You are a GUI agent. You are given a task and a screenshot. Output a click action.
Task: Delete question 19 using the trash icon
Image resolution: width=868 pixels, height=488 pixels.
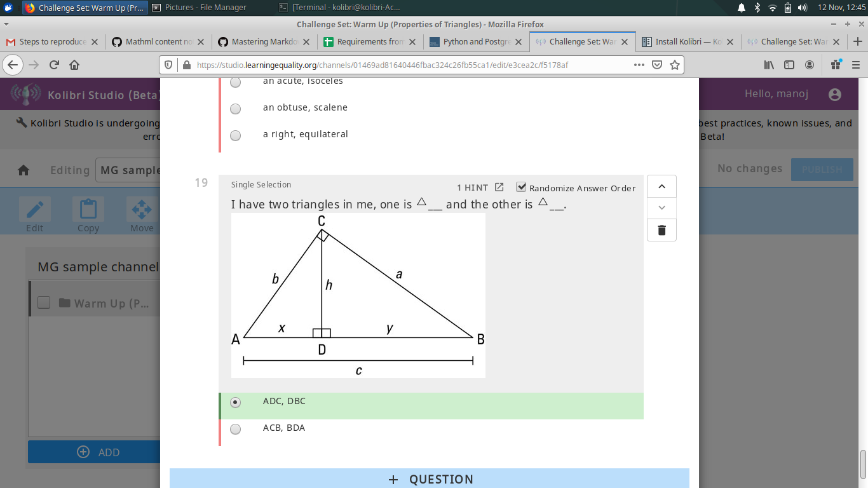click(661, 229)
